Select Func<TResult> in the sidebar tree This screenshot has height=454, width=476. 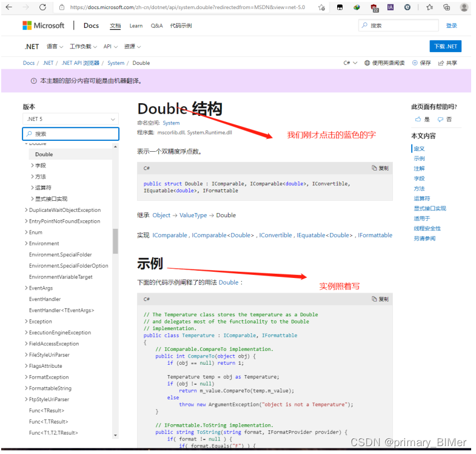point(47,410)
